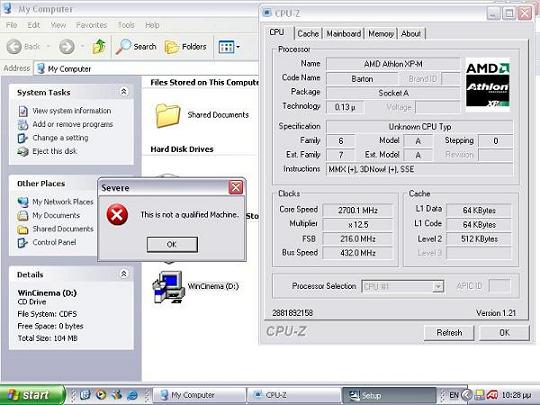This screenshot has width=540, height=405.
Task: Open the Search pane in My Computer
Action: coord(136,46)
